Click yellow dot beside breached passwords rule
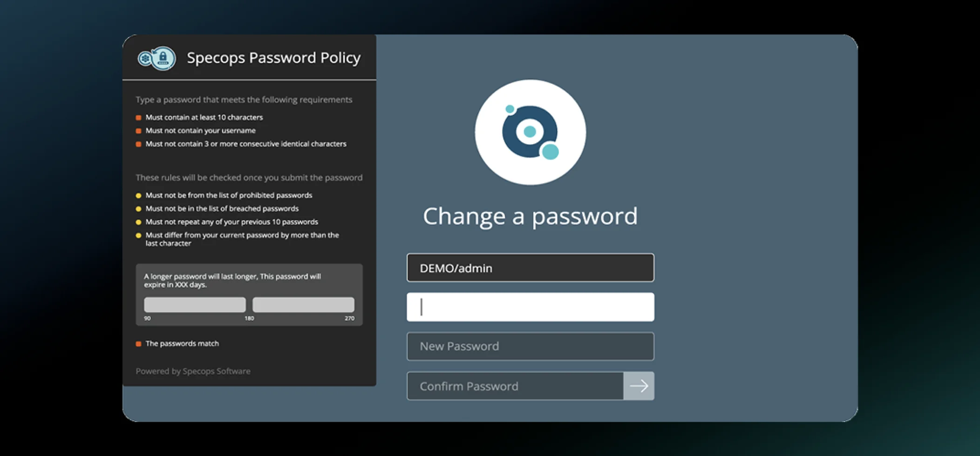Screen dimensions: 980x456 coord(138,209)
